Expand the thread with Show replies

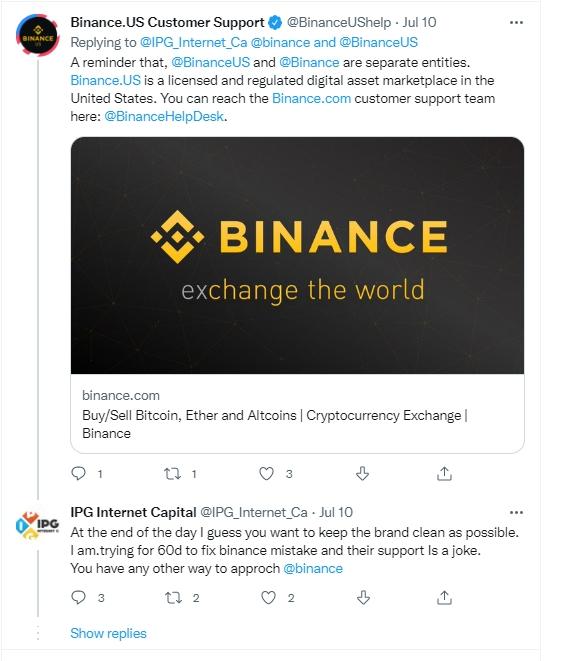click(108, 633)
